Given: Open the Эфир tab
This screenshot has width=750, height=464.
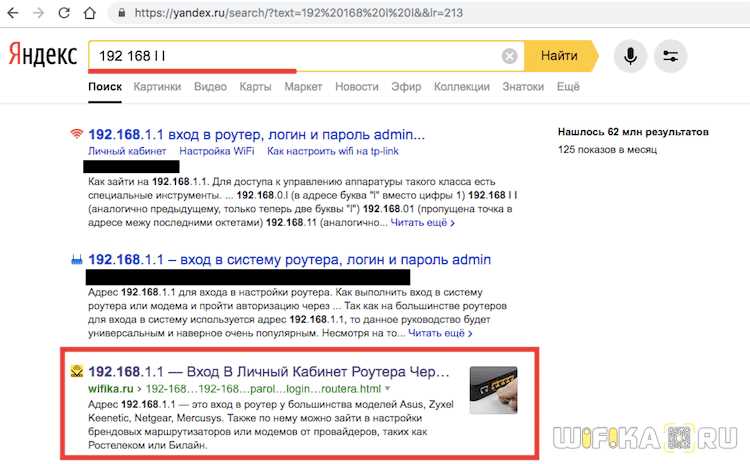Looking at the screenshot, I should pos(406,87).
